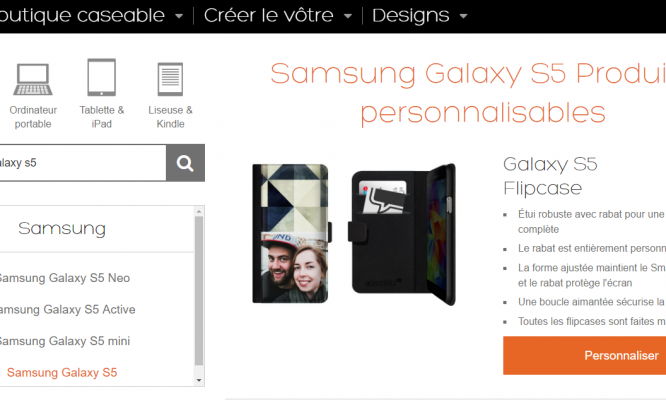Viewport: 666px width, 400px height.
Task: Expand the Designs dropdown arrow
Action: [463, 17]
